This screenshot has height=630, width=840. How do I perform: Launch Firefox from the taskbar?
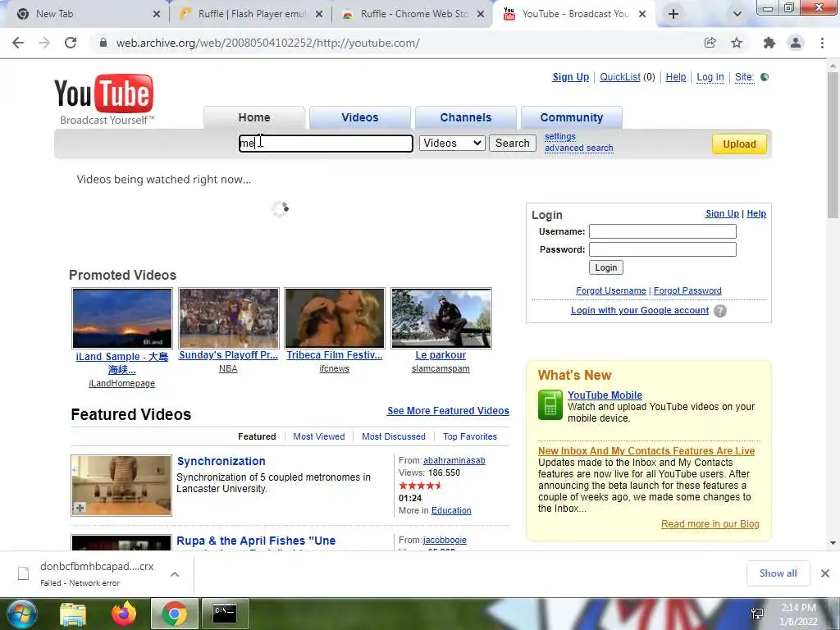(x=124, y=614)
